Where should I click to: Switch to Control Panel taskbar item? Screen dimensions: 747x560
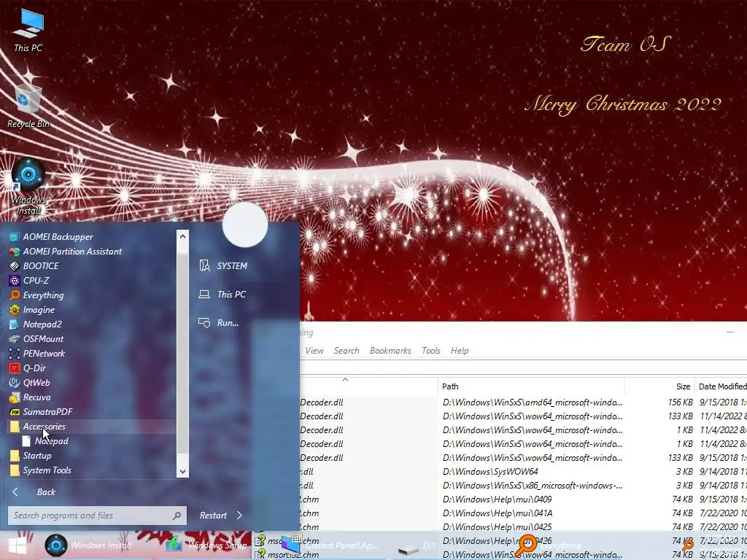click(329, 545)
